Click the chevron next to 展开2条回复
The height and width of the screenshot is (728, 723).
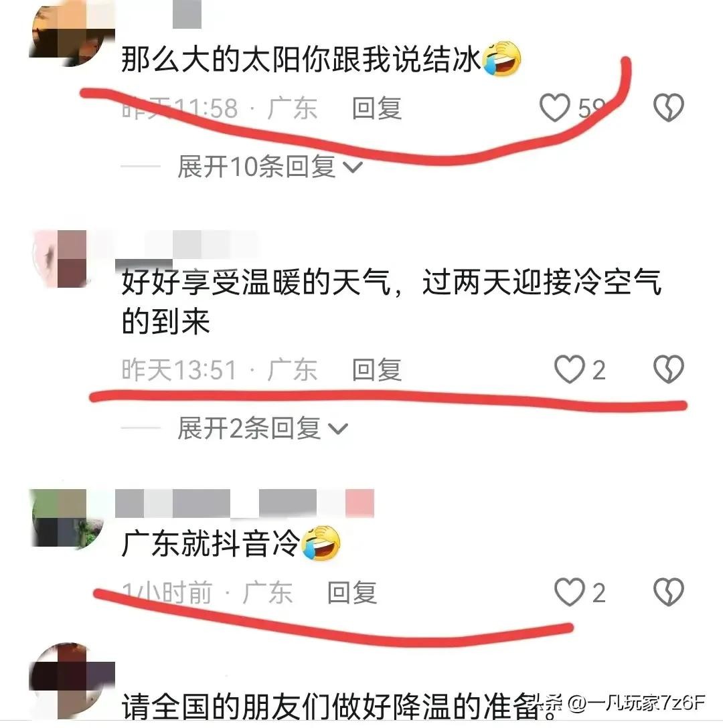[338, 428]
